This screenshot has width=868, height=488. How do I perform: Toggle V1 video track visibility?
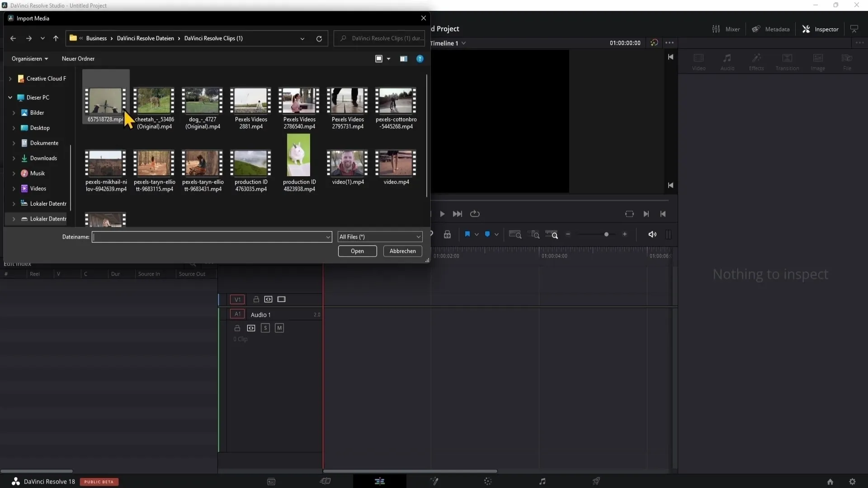coord(281,299)
